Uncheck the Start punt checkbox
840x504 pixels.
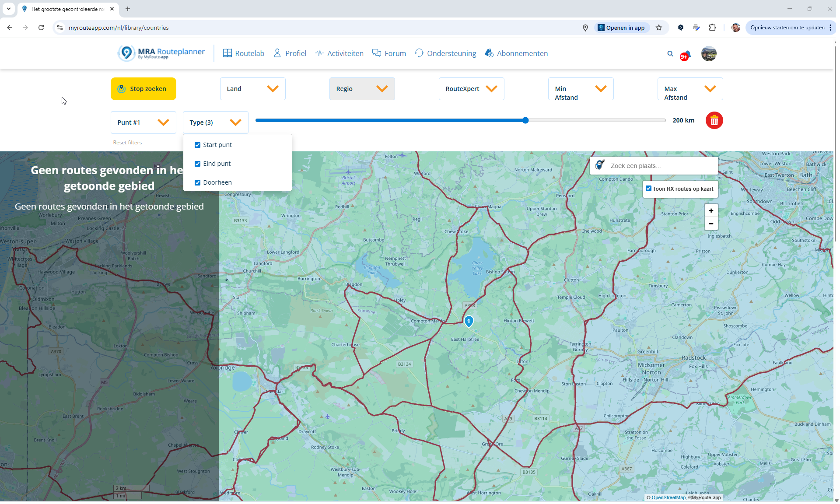click(x=197, y=145)
